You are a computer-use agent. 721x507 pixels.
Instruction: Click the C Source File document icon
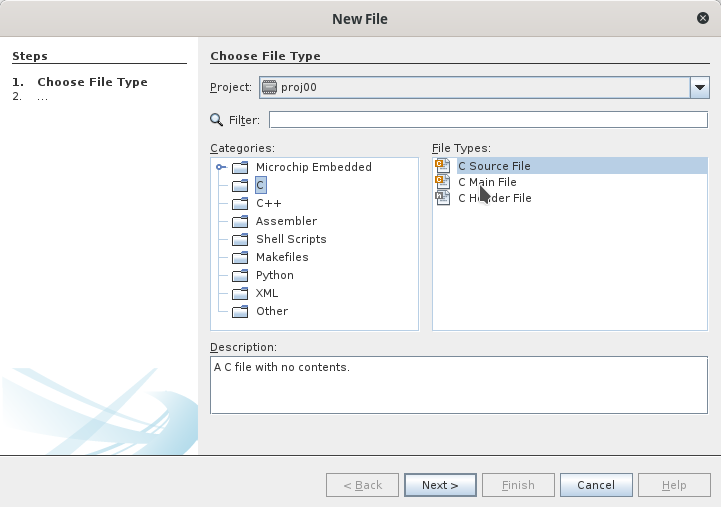(443, 165)
